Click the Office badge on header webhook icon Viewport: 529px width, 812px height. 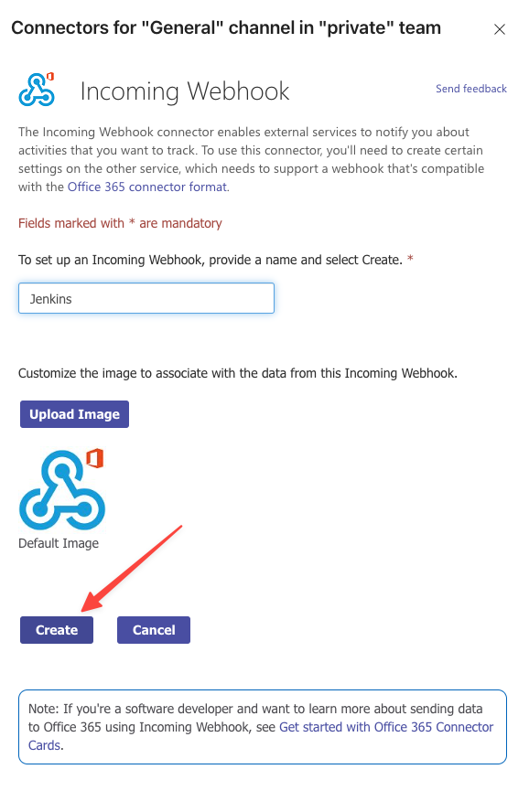(x=50, y=76)
